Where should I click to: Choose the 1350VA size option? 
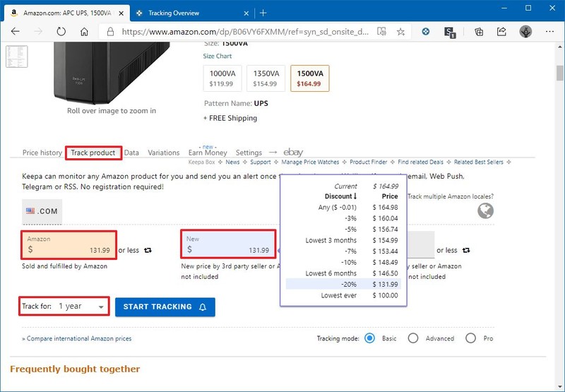pyautogui.click(x=266, y=78)
